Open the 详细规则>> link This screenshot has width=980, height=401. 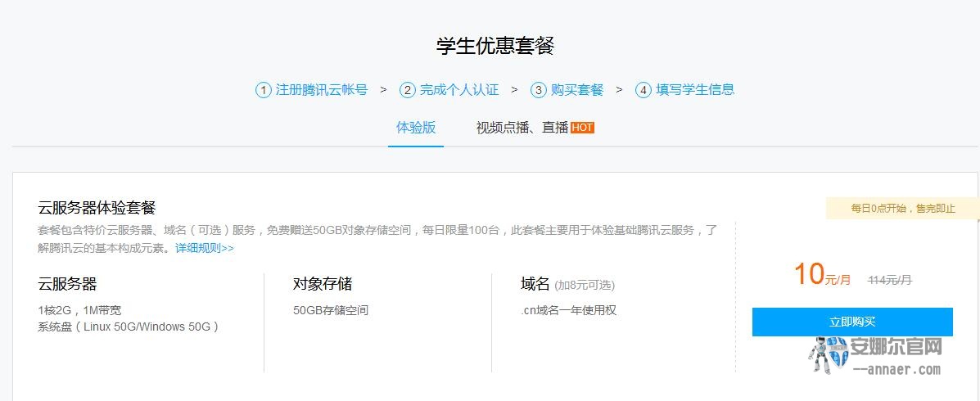(x=205, y=248)
